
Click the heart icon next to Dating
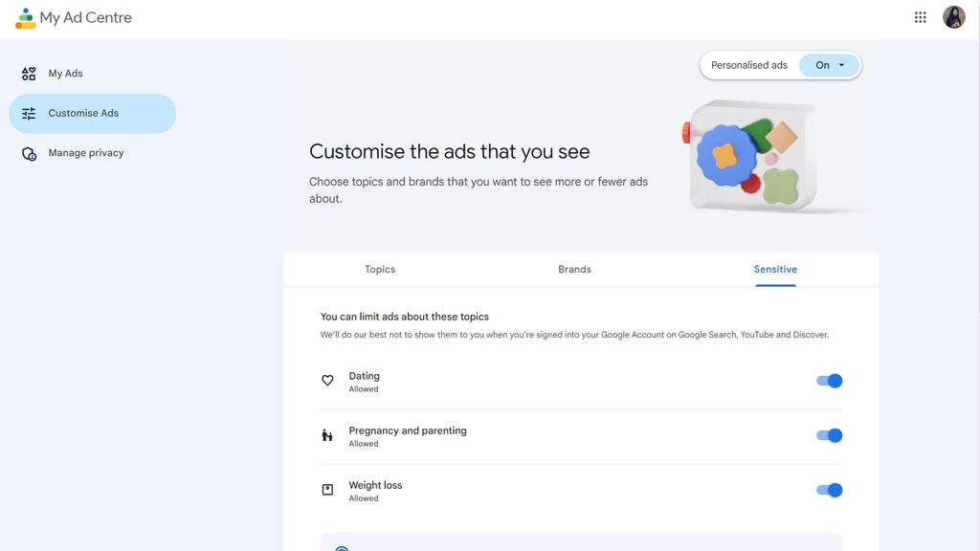(326, 380)
